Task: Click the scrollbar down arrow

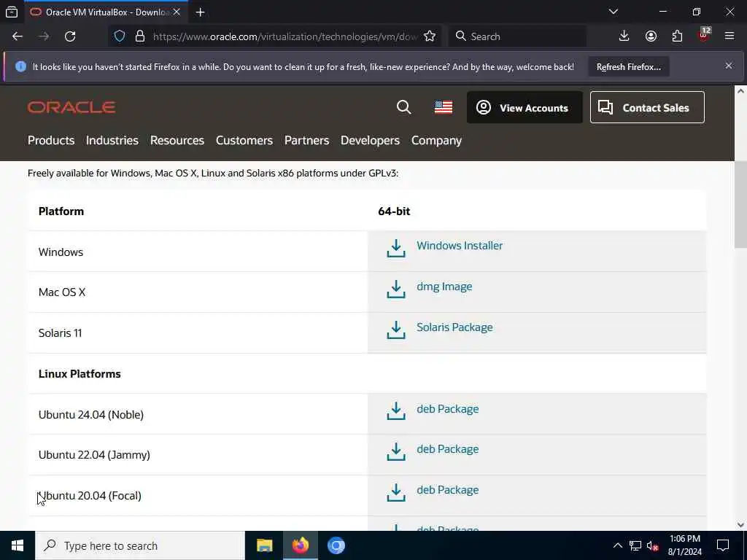Action: 741,525
